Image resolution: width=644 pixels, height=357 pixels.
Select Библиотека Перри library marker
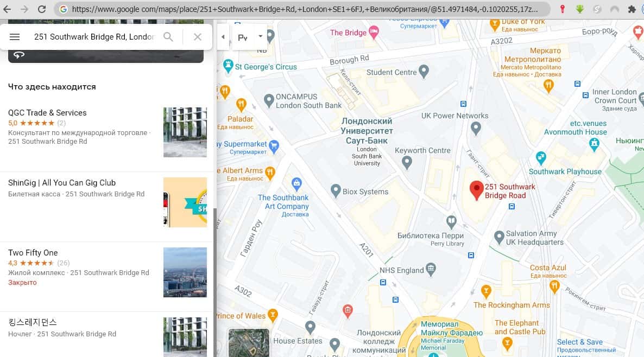451,221
